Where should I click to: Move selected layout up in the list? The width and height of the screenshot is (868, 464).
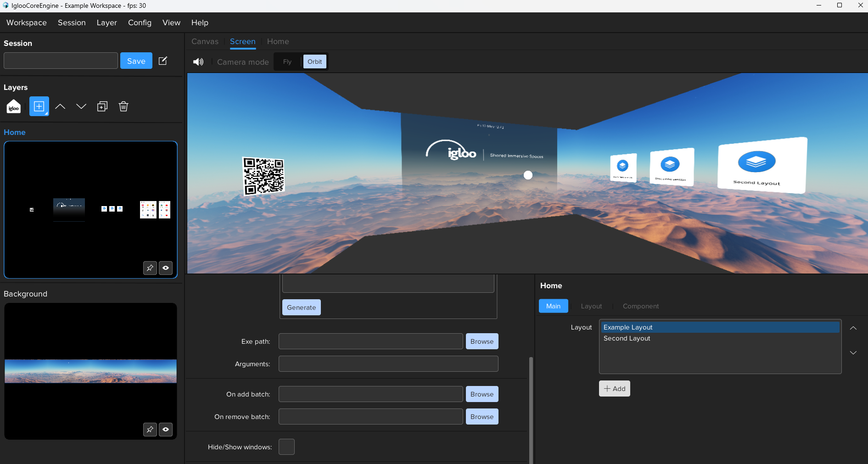(x=853, y=328)
